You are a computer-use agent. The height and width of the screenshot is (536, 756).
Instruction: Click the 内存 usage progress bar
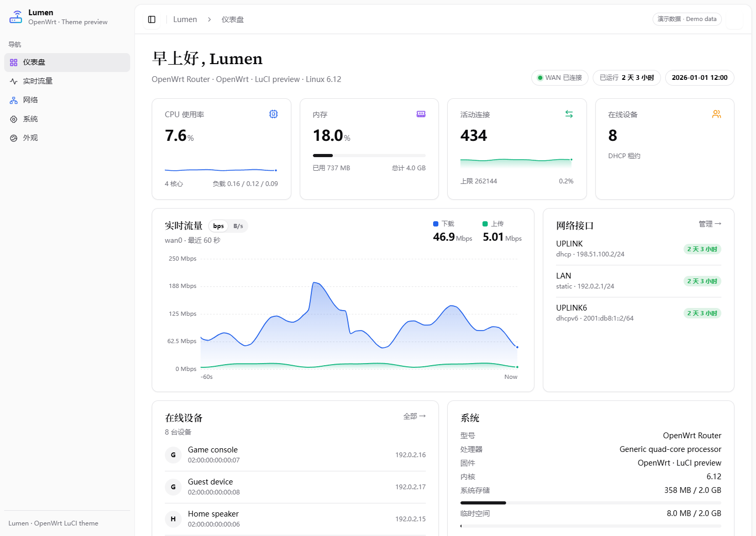(369, 156)
